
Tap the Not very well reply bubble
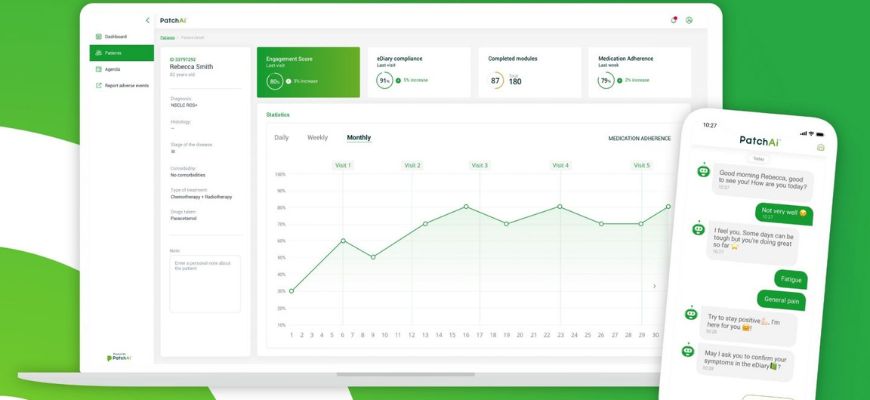coord(783,213)
